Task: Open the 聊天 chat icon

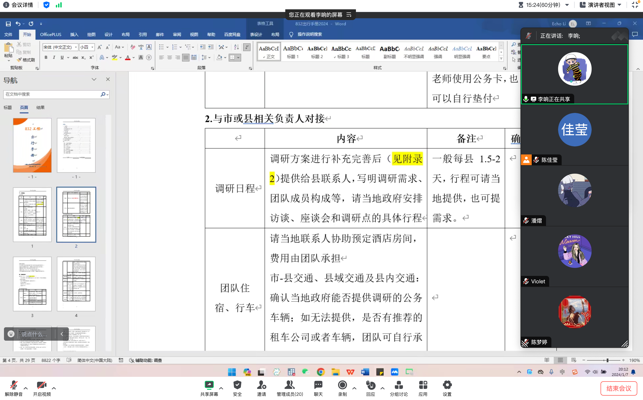Action: coord(318,385)
